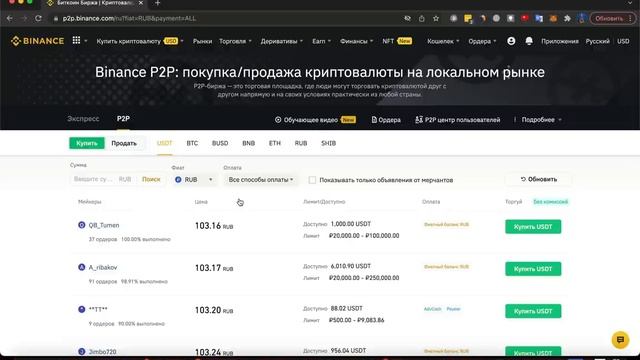Bookmark the page with the star icon

coord(436,18)
